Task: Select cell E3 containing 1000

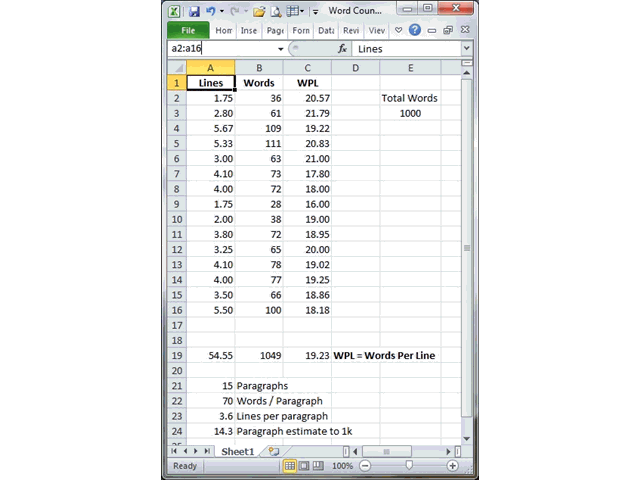Action: [x=410, y=114]
